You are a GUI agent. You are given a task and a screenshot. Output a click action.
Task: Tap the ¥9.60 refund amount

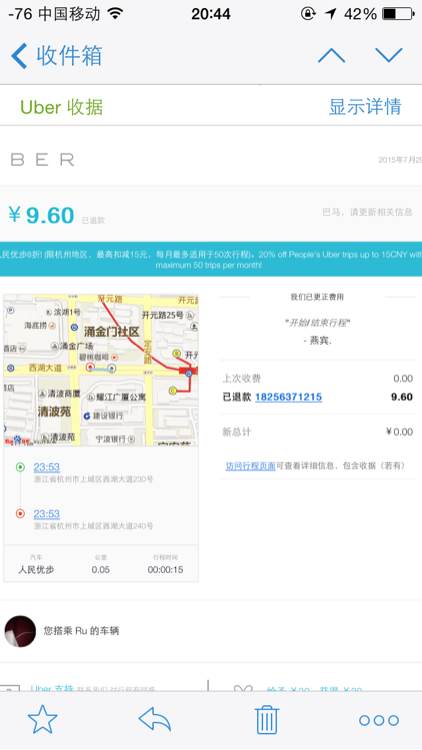tap(41, 215)
